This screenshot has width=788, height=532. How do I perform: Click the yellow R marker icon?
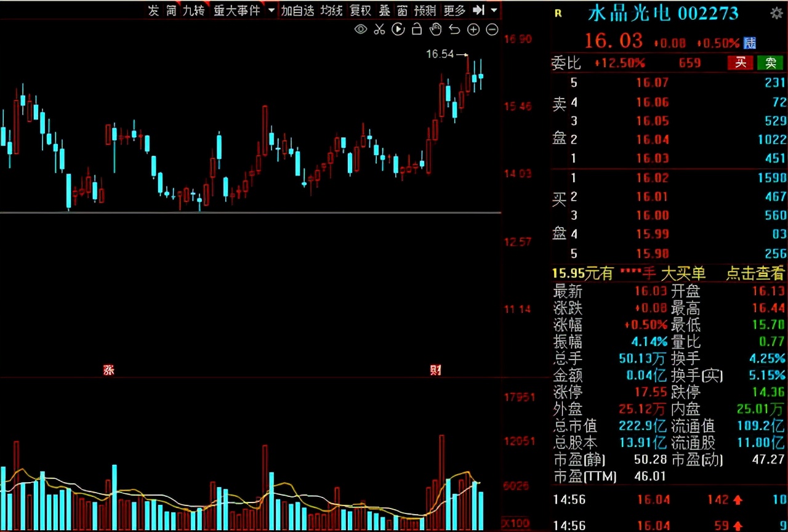pyautogui.click(x=558, y=13)
